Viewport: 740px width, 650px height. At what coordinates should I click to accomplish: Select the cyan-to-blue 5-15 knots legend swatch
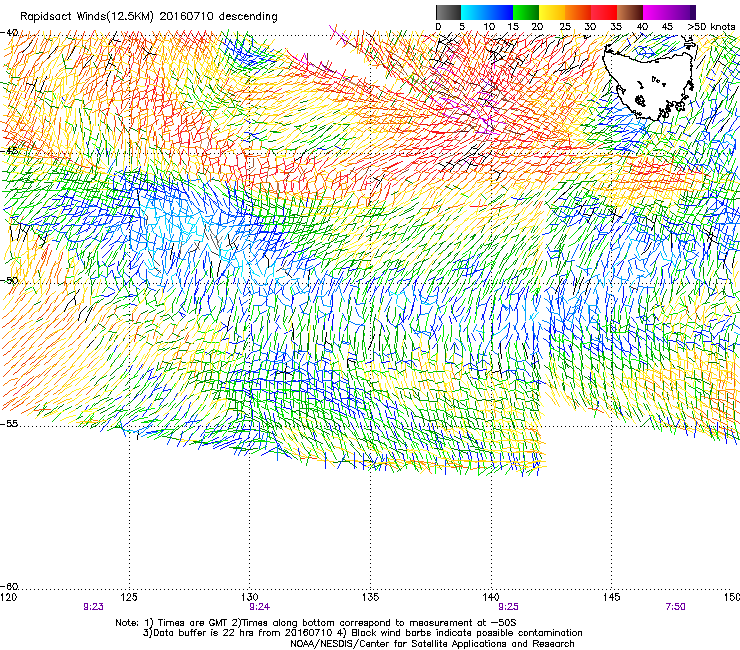[487, 12]
